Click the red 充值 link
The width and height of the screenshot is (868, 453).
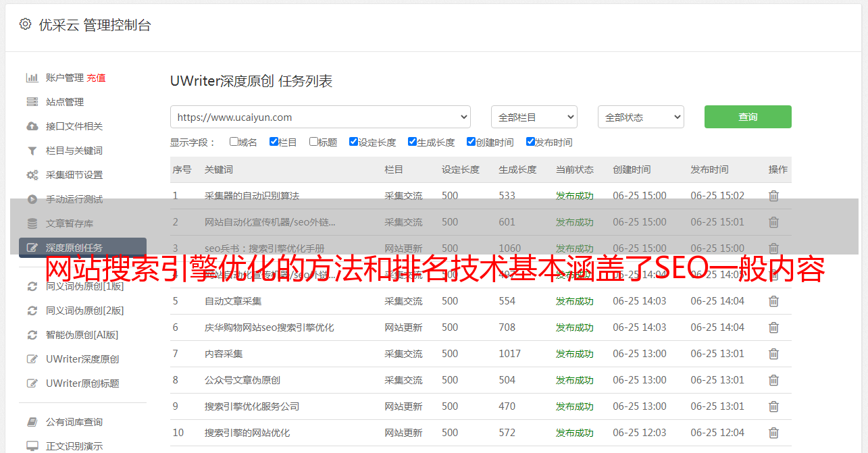[x=96, y=78]
